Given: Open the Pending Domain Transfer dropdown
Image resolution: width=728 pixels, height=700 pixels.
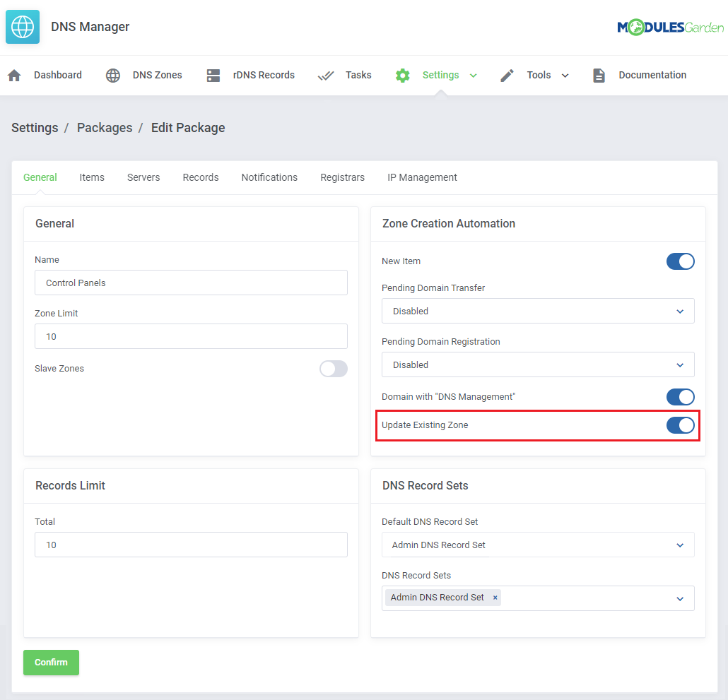Looking at the screenshot, I should point(538,311).
